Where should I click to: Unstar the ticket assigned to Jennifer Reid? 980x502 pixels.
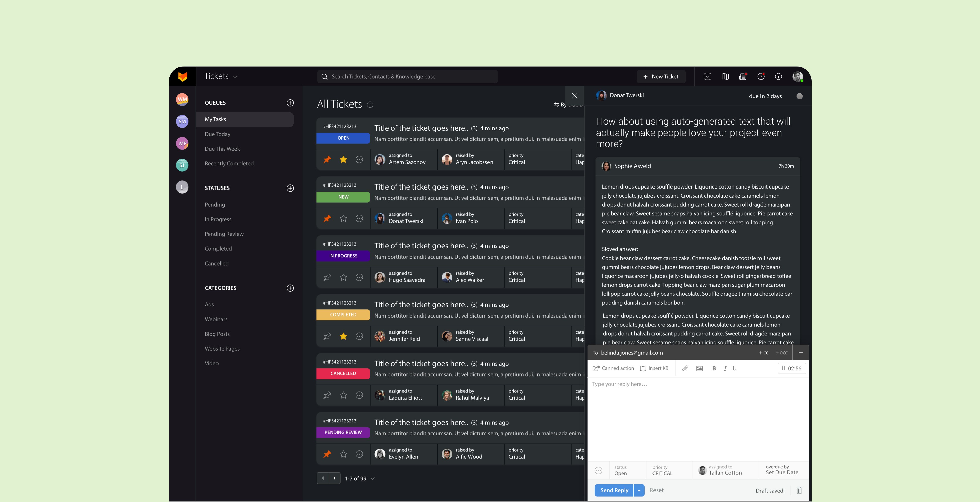[x=343, y=336]
